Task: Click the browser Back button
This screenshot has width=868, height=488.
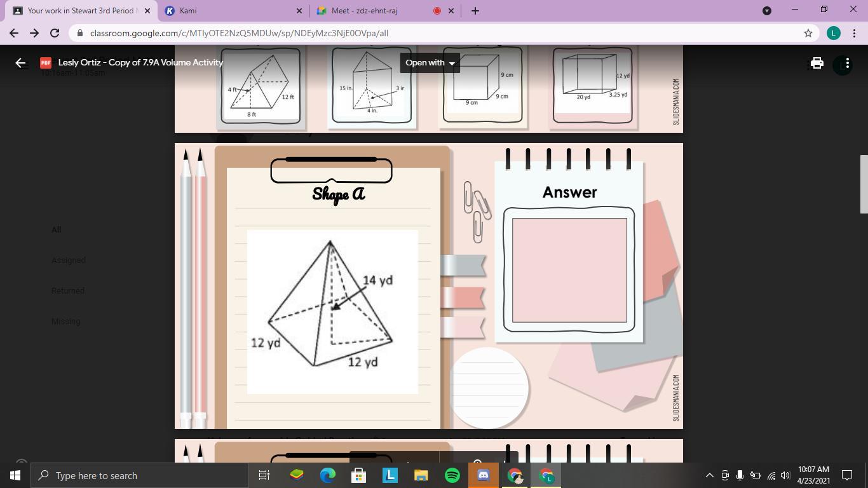Action: 14,33
